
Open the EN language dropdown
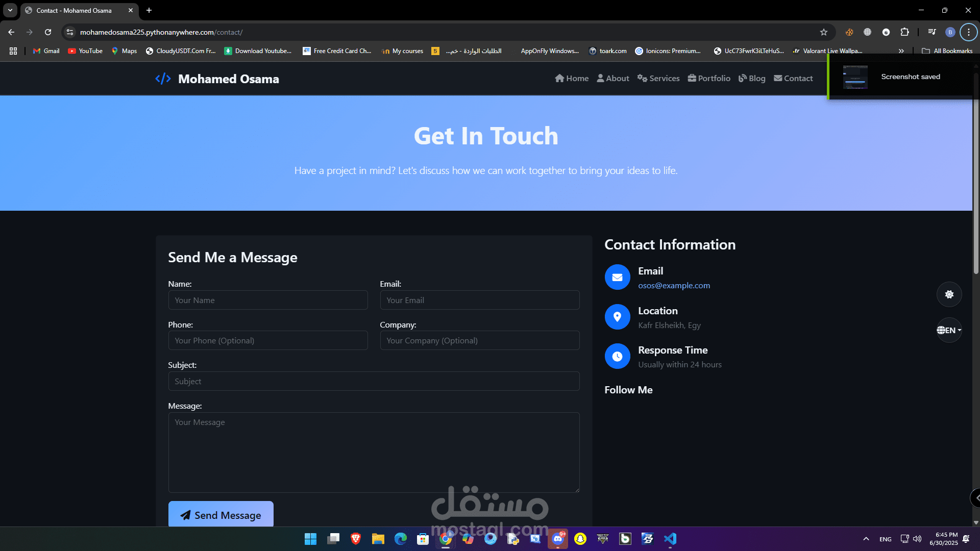point(949,330)
